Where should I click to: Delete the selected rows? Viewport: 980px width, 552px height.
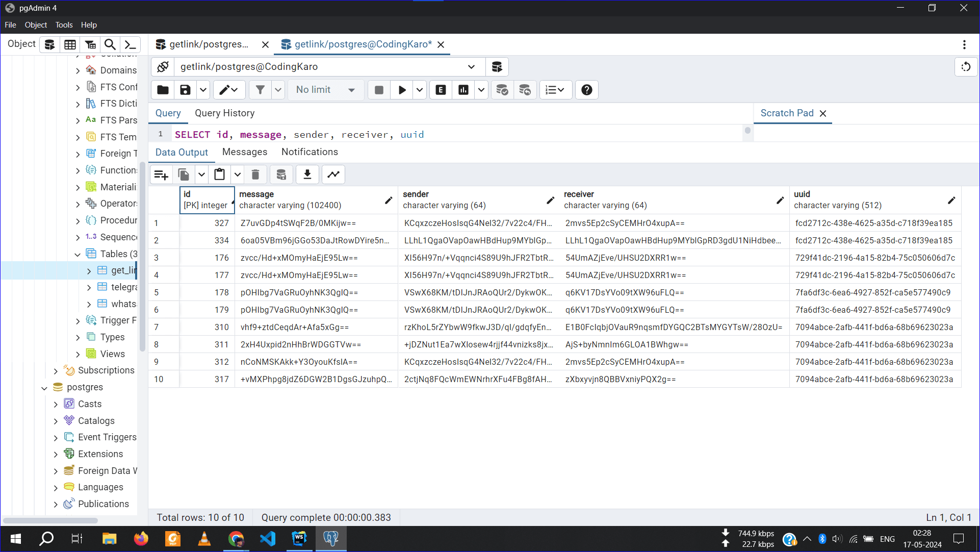(x=255, y=174)
